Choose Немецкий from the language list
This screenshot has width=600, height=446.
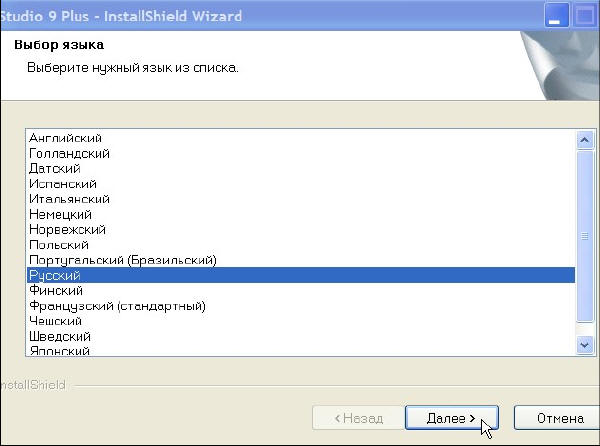coord(61,214)
